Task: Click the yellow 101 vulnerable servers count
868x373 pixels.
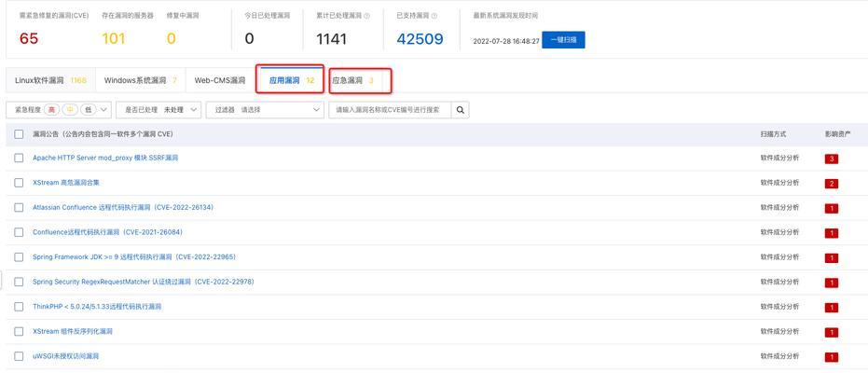Action: pos(114,39)
